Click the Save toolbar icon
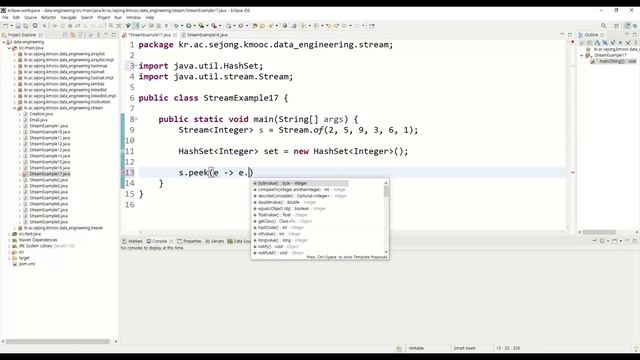Image resolution: width=640 pixels, height=360 pixels. tap(18, 26)
